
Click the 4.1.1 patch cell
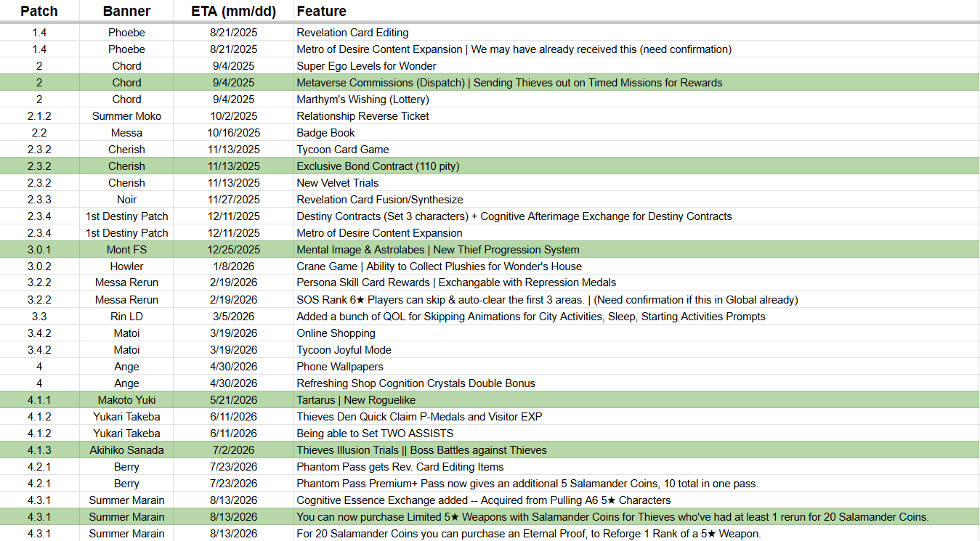[x=39, y=400]
